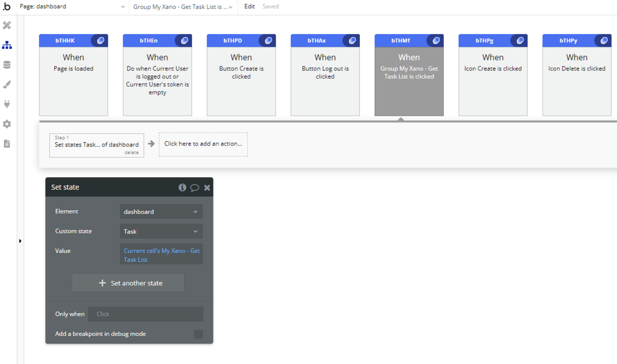
Task: Toggle the bTHPD event switch
Action: click(267, 41)
